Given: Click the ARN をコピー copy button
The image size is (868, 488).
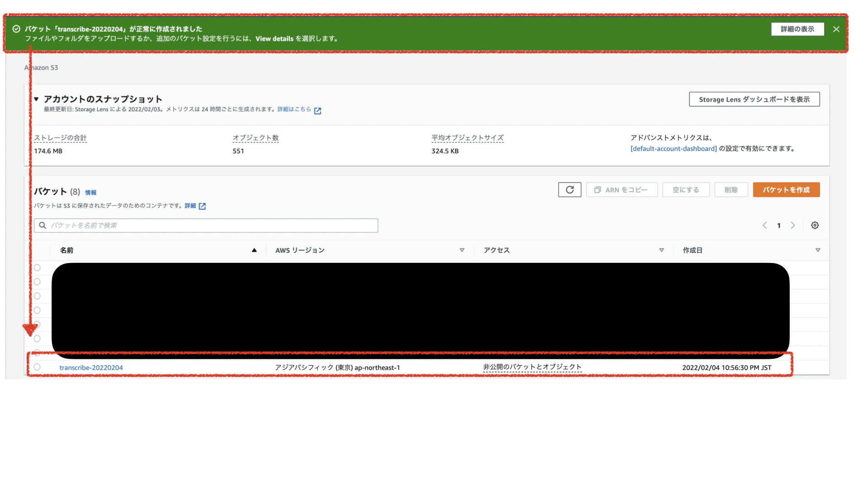Looking at the screenshot, I should pos(621,190).
